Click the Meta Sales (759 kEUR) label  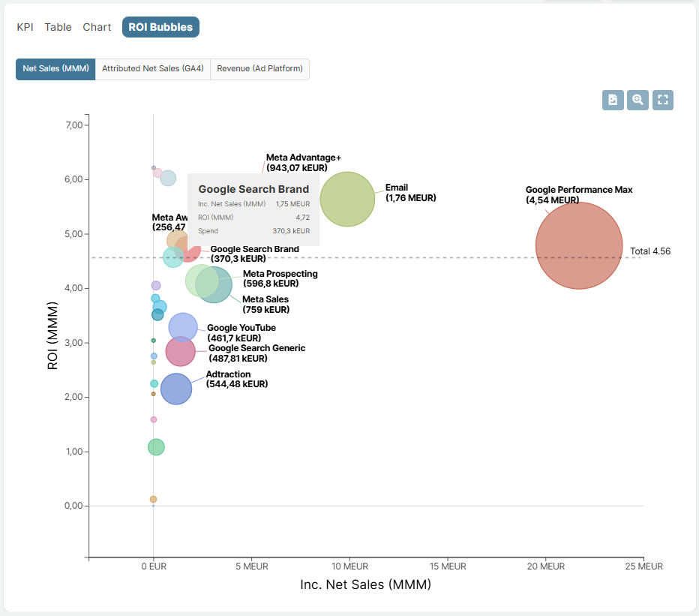[265, 304]
